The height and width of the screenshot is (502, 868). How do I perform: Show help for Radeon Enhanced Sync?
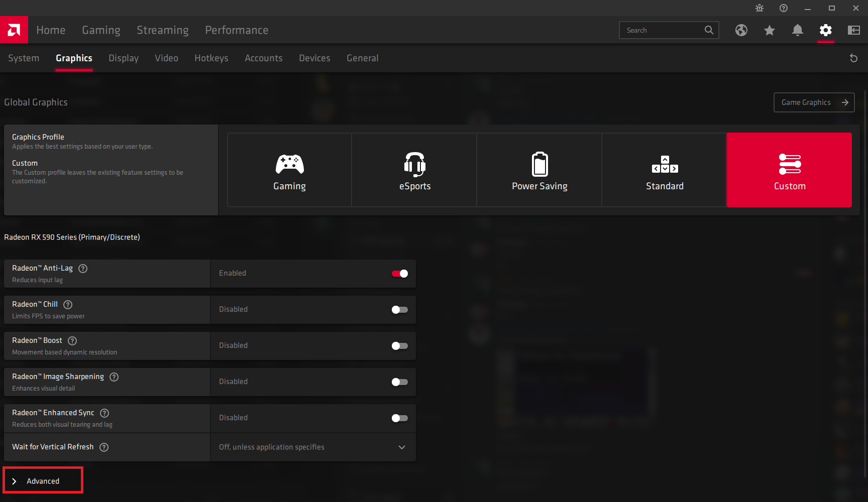point(104,413)
